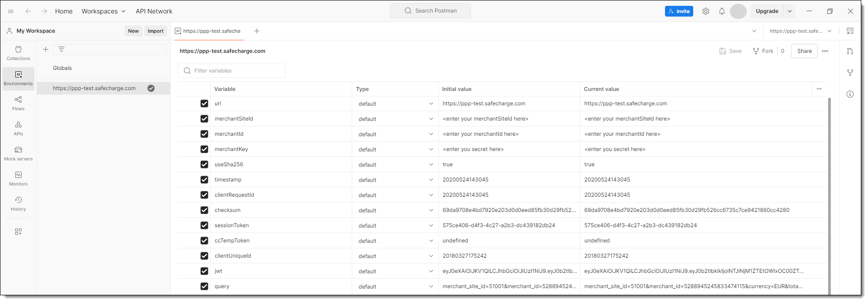868x302 pixels.
Task: Open the notifications bell
Action: pyautogui.click(x=722, y=11)
